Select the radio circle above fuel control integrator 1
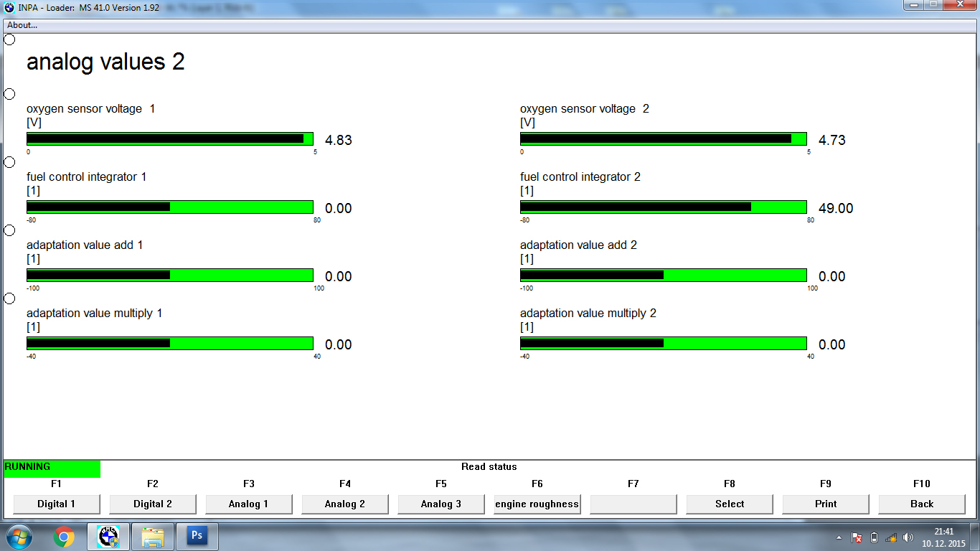980x551 pixels. click(x=9, y=162)
